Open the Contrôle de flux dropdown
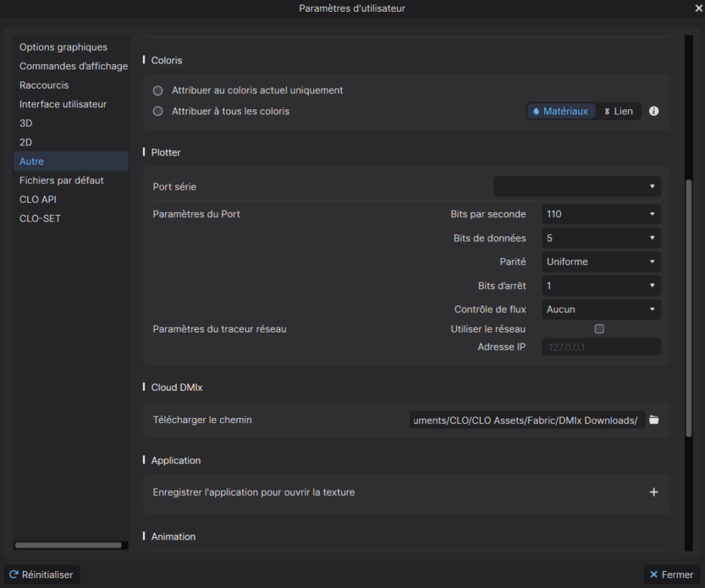 pos(601,310)
